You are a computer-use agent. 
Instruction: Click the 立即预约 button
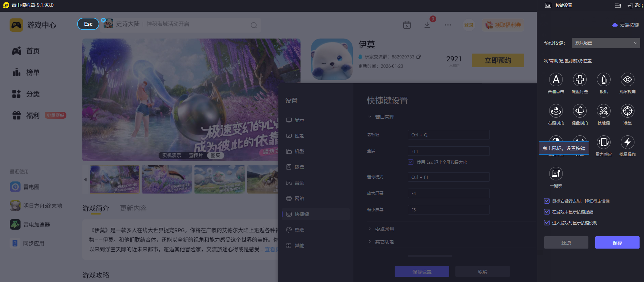498,60
